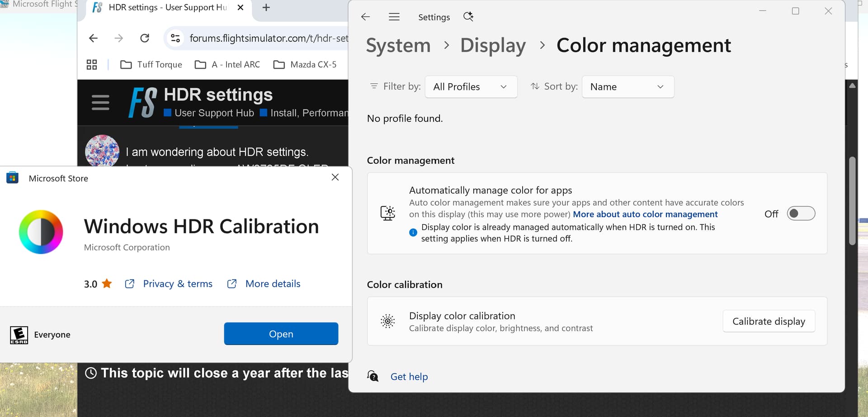Viewport: 868px width, 417px height.
Task: Close the HDR settings browser tab
Action: tap(241, 7)
